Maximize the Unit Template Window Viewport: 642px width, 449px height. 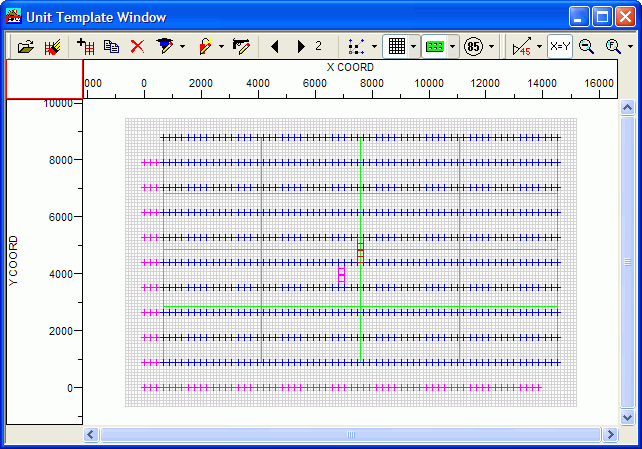tap(602, 17)
